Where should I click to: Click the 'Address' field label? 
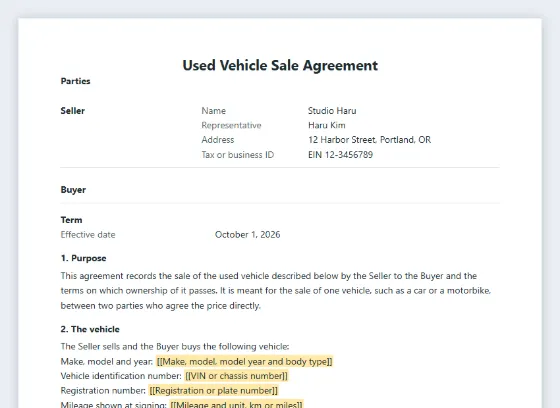[x=218, y=140]
